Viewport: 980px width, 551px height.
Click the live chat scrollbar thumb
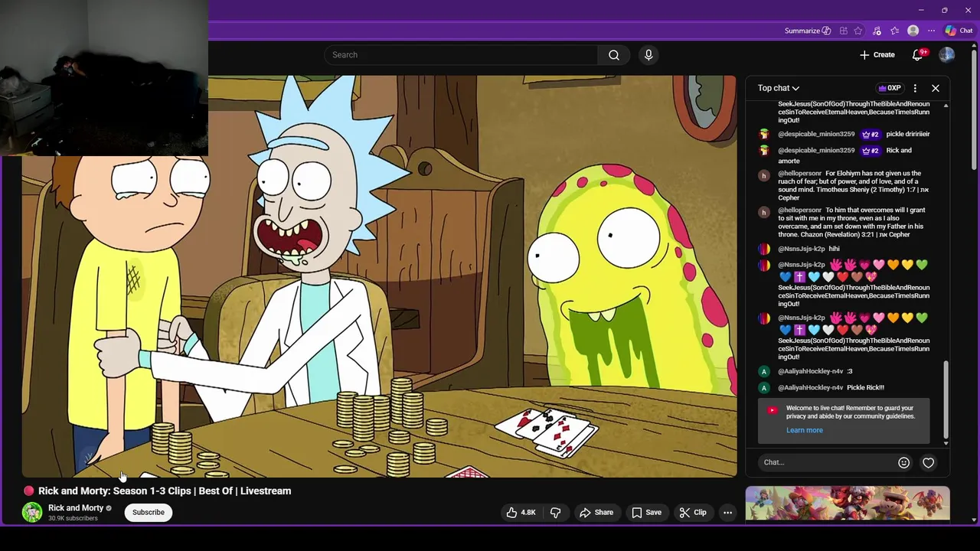[946, 399]
